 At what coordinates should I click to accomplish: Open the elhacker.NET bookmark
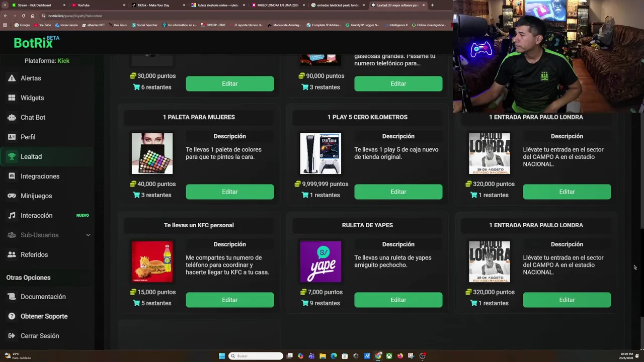click(94, 25)
